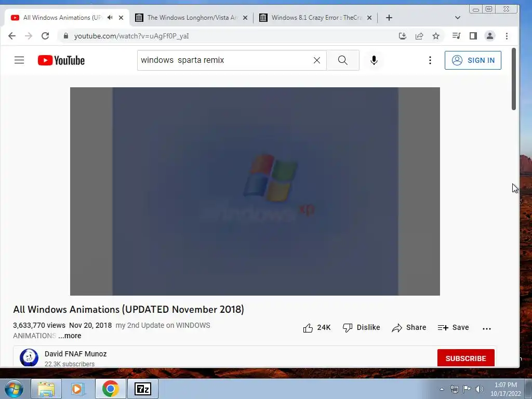Open Chrome's three-dot menu
This screenshot has width=532, height=399.
tap(507, 36)
